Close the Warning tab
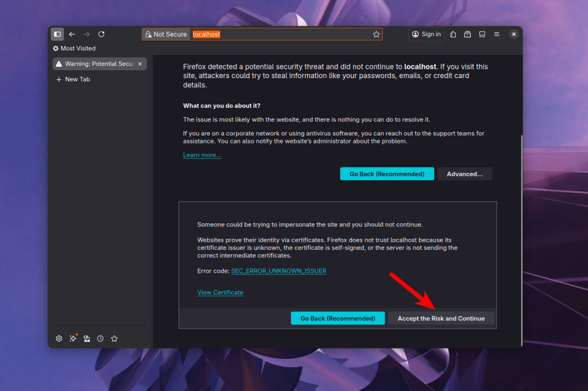The height and width of the screenshot is (391, 588). 140,64
